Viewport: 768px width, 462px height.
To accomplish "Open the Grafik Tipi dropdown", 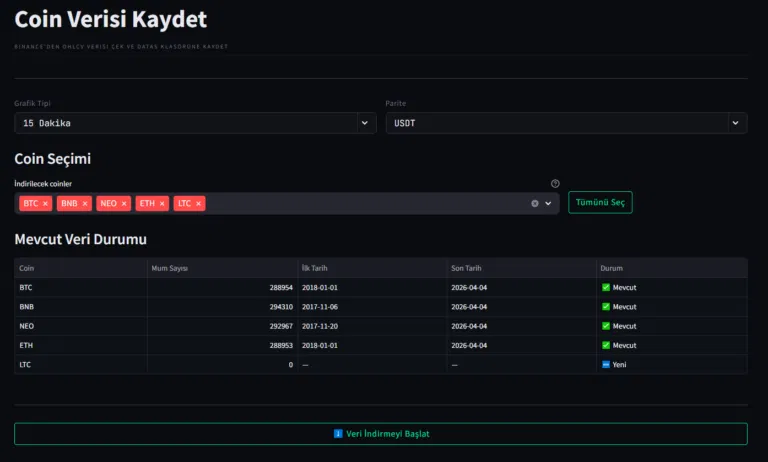I will tap(195, 123).
